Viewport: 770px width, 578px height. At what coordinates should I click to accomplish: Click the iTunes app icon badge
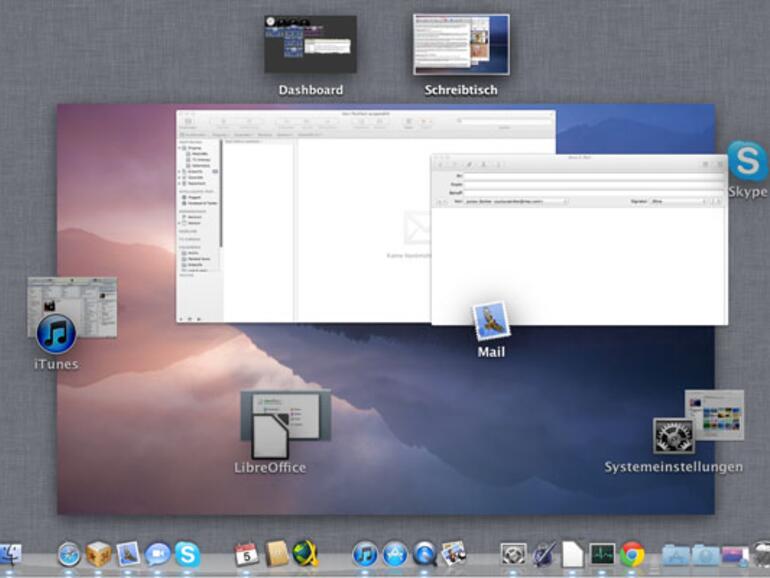point(56,334)
